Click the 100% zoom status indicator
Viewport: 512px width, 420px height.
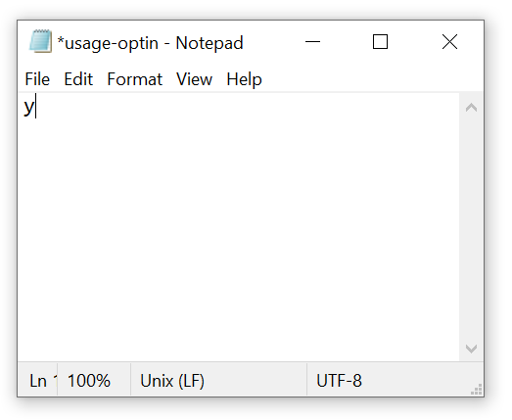[x=89, y=381]
